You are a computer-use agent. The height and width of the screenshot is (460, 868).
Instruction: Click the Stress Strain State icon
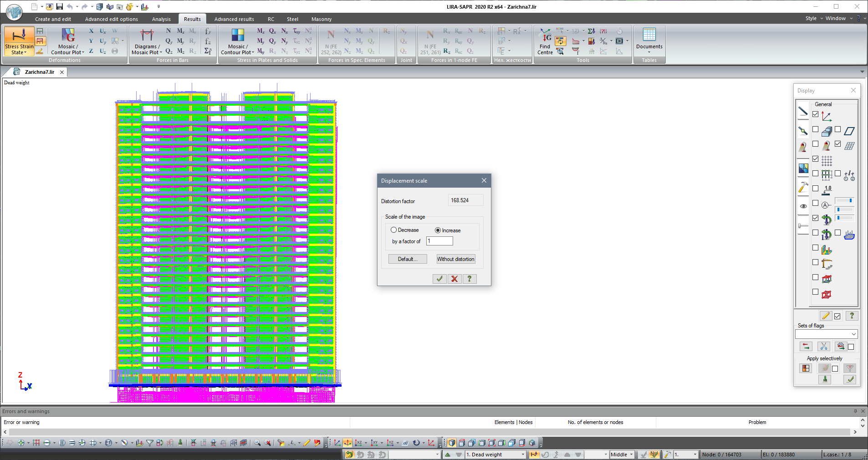click(19, 36)
